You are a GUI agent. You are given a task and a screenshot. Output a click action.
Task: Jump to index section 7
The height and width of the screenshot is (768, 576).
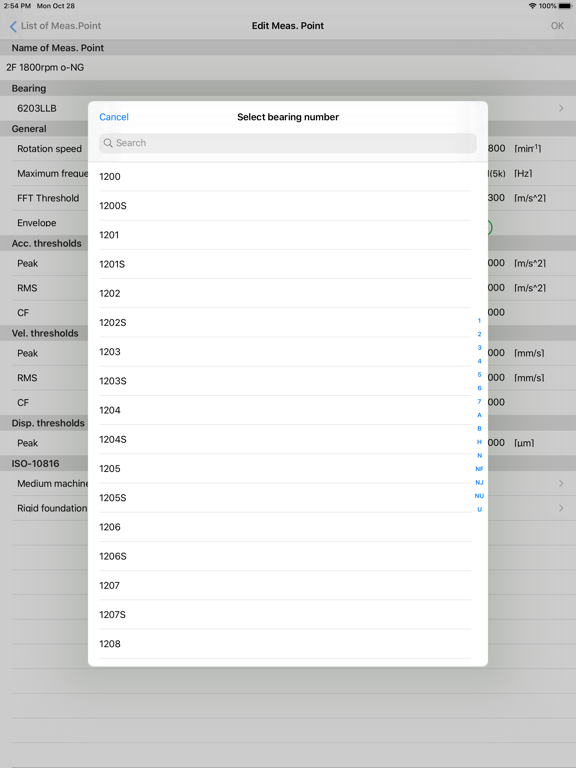pyautogui.click(x=480, y=402)
